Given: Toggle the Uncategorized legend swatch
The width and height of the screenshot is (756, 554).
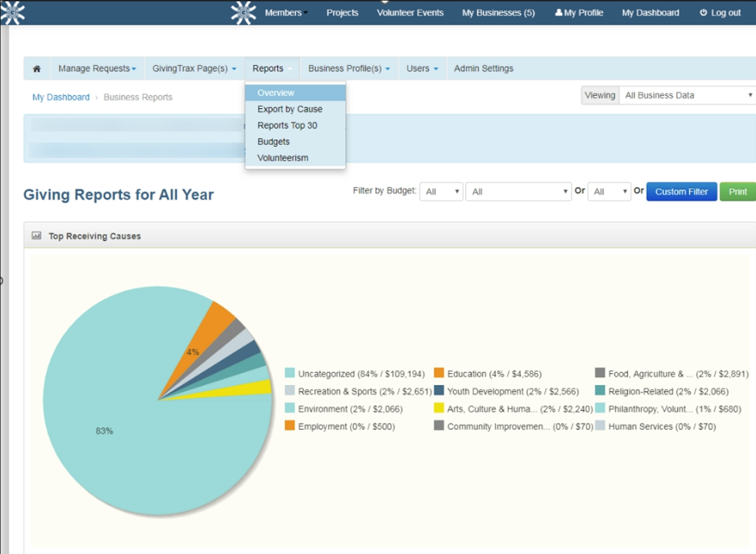Looking at the screenshot, I should click(x=290, y=374).
